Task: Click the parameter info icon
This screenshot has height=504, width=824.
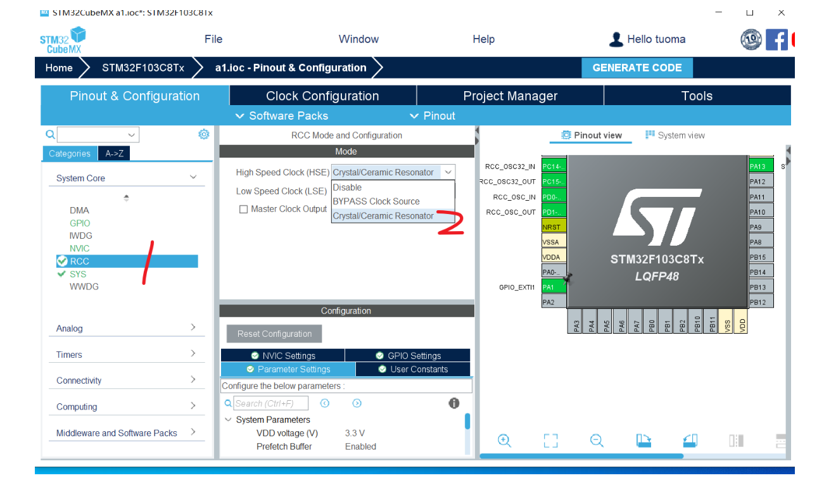Action: point(454,403)
